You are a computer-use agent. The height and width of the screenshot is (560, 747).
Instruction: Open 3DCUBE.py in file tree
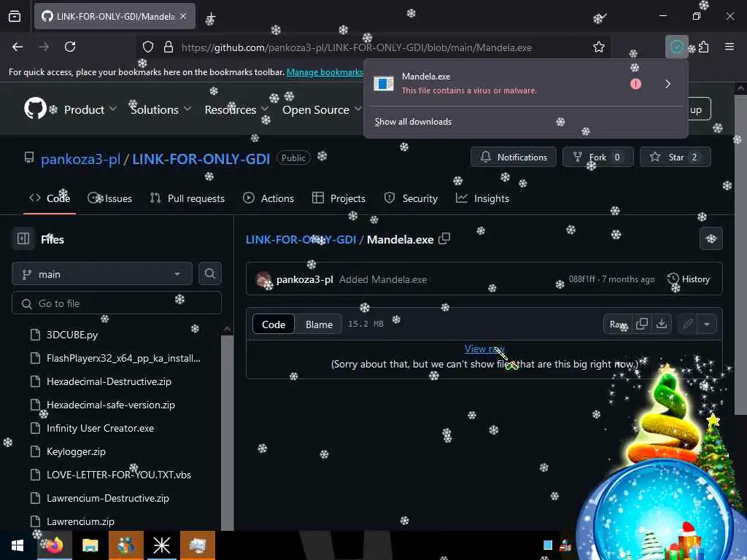72,334
